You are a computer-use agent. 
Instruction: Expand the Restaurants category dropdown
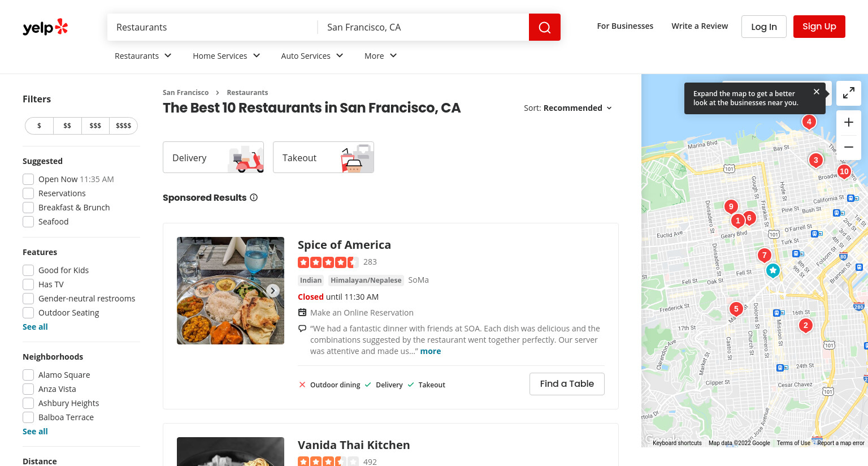click(x=143, y=56)
